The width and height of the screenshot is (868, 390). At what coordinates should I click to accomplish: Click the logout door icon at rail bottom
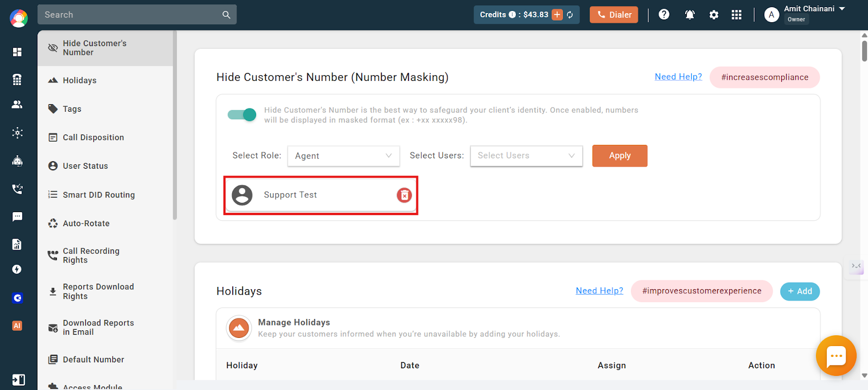click(x=18, y=380)
